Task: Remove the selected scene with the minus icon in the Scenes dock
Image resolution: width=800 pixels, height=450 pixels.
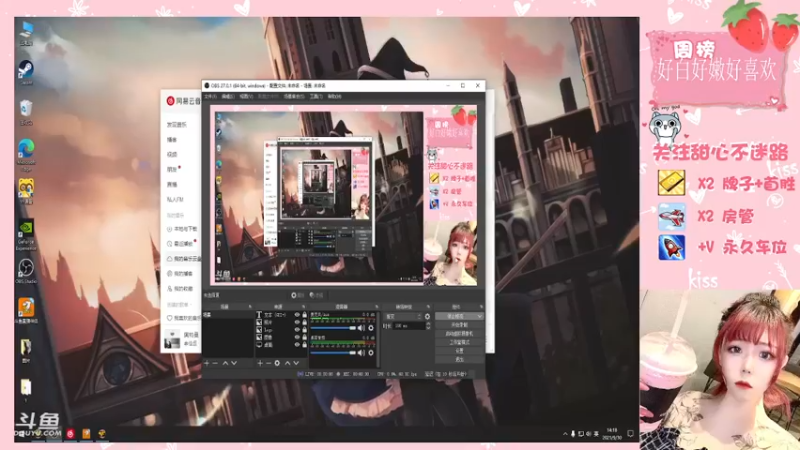Action: (215, 363)
